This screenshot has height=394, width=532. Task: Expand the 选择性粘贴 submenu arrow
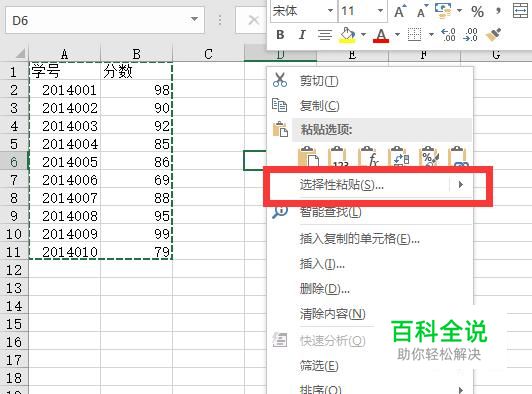[460, 185]
